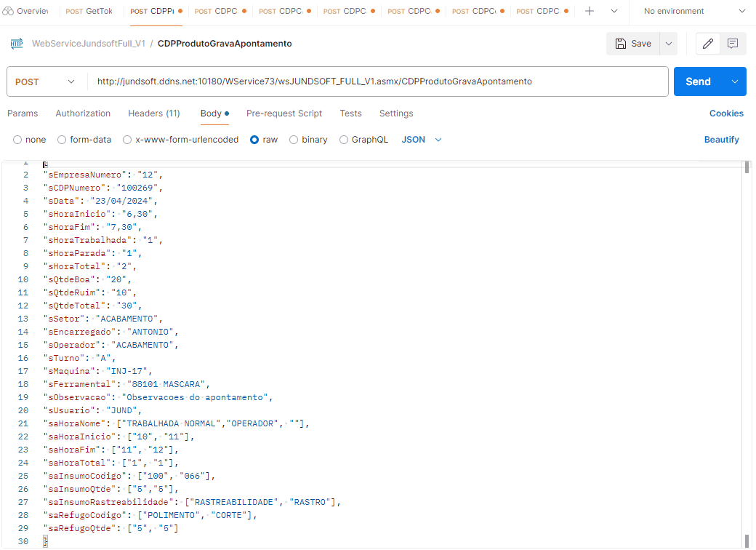The height and width of the screenshot is (550, 756).
Task: Click the floppy disk Save button
Action: click(632, 44)
